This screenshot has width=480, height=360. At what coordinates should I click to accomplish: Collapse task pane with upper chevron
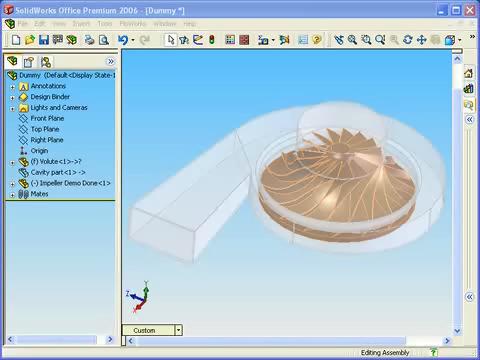[469, 119]
